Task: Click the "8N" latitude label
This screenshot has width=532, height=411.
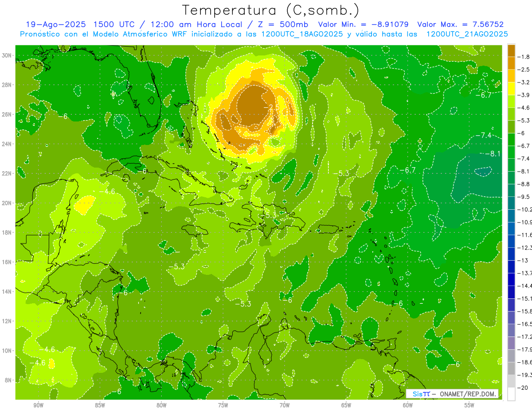Action: 9,380
